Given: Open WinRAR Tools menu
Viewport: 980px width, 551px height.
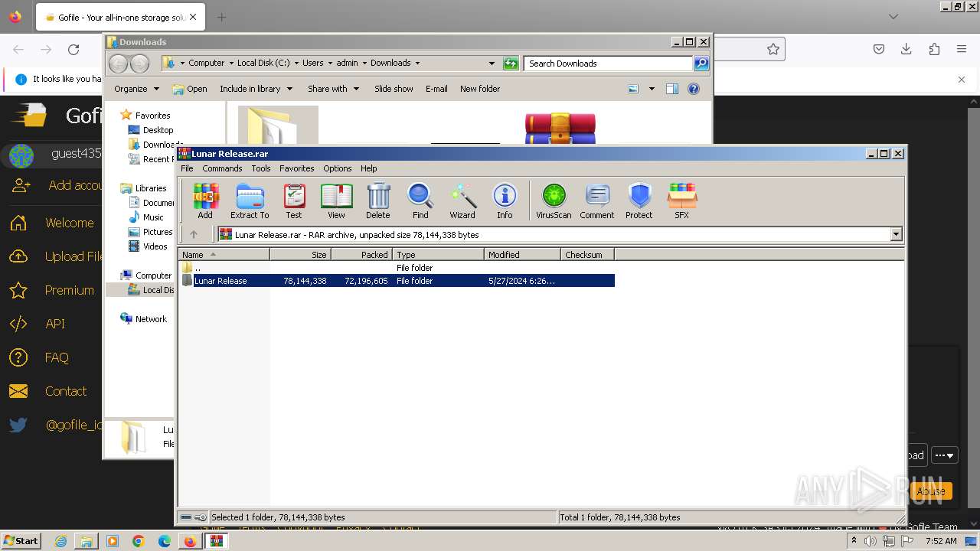Looking at the screenshot, I should [261, 168].
